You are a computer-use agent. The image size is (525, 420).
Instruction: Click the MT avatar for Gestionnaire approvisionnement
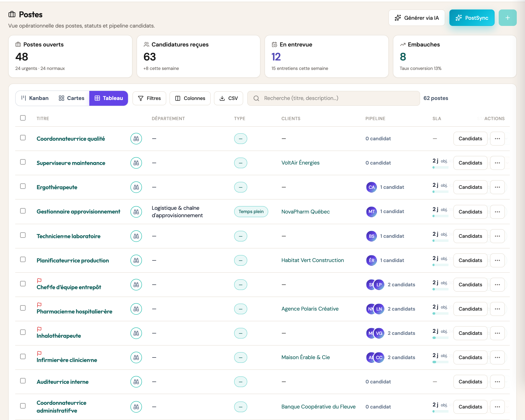(371, 212)
